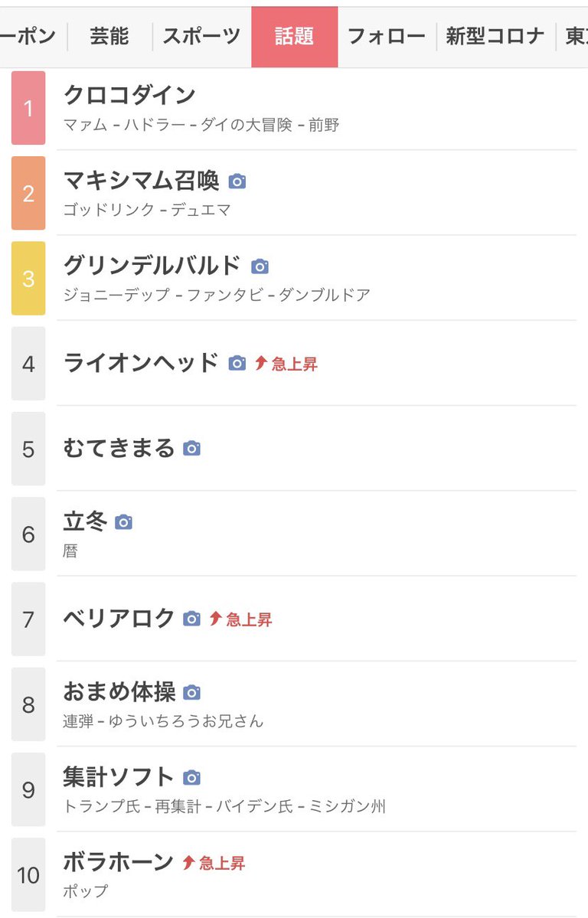This screenshot has height=918, width=588.
Task: Go to the 新型コロナ tab
Action: click(x=495, y=36)
